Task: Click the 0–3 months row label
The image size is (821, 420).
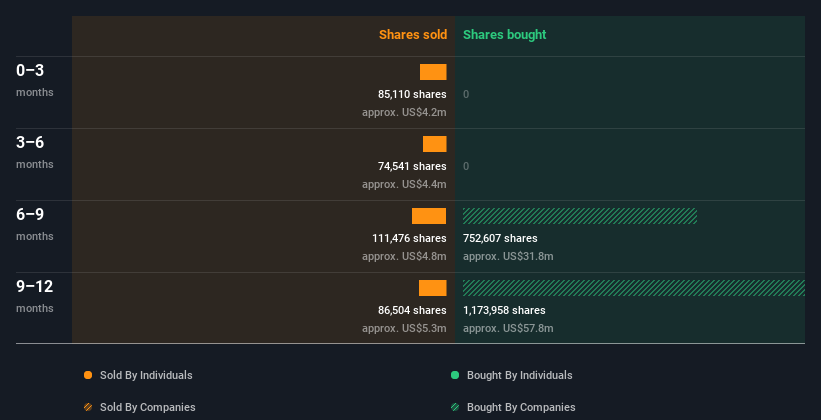Action: 35,80
